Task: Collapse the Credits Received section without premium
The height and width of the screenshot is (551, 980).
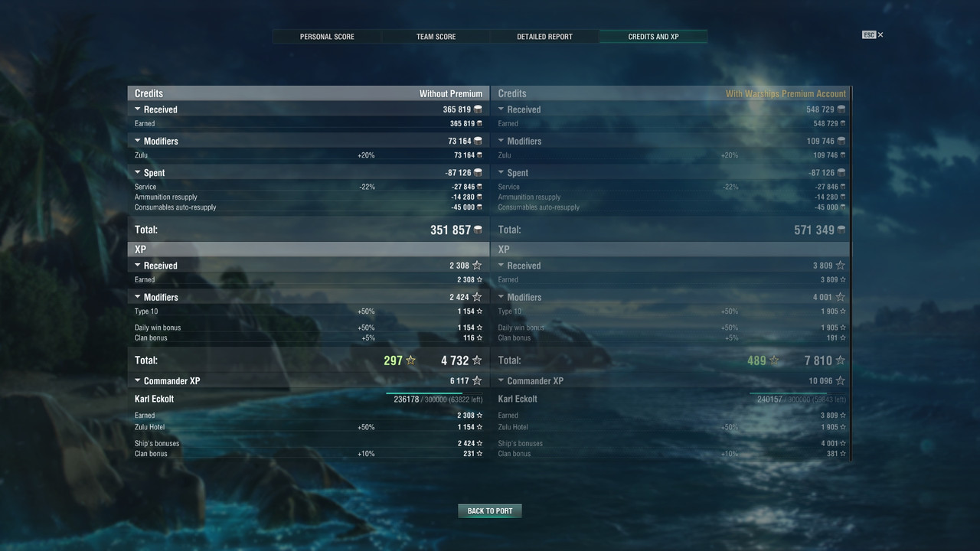Action: point(138,109)
